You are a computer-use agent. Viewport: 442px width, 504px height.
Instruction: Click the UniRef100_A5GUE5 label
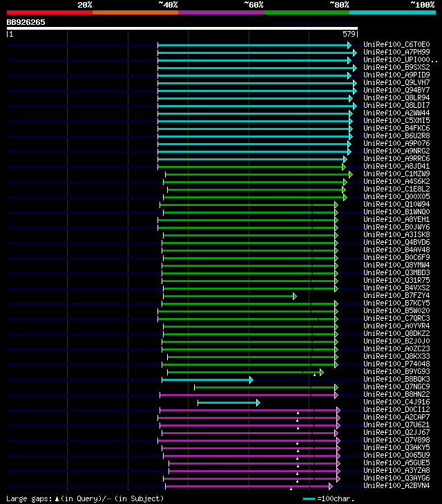click(396, 463)
